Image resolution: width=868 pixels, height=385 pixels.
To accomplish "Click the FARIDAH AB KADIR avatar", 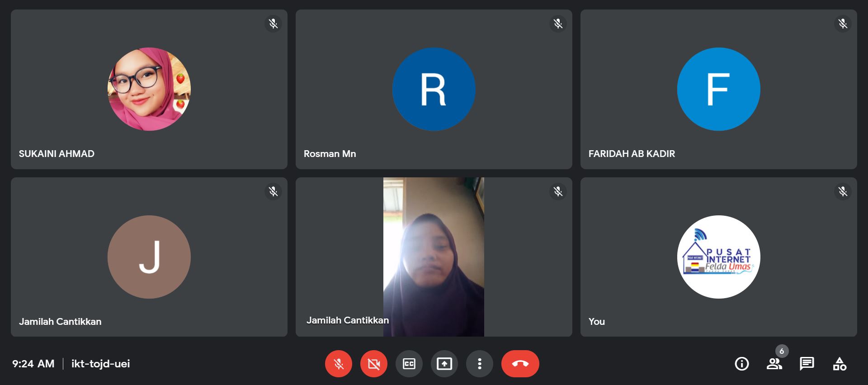I will (x=718, y=89).
